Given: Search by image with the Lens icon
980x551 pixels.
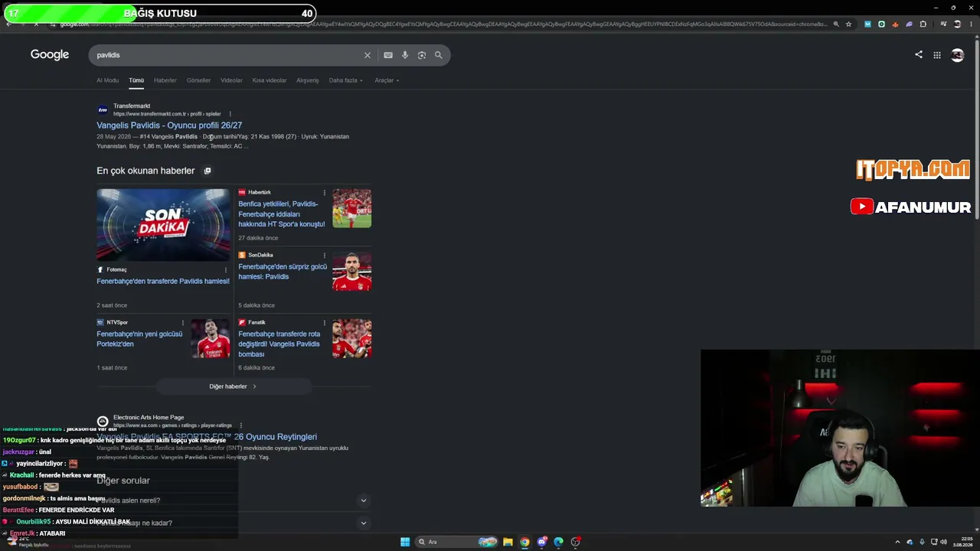Looking at the screenshot, I should 422,55.
